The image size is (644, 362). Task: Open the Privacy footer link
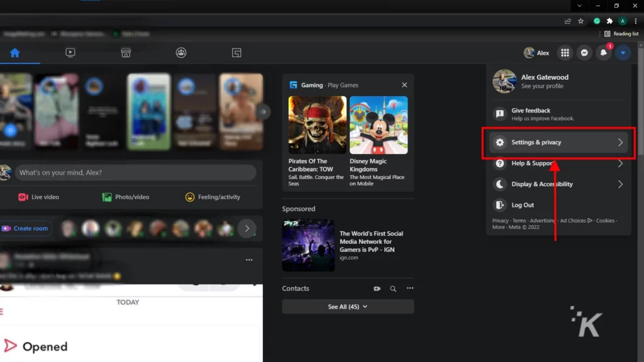(x=500, y=221)
